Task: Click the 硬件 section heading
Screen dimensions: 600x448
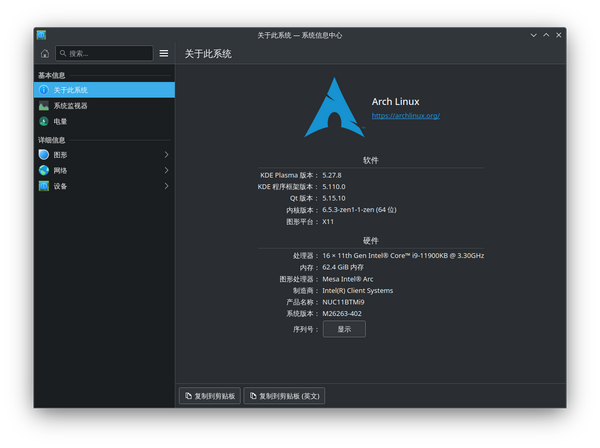Action: tap(370, 240)
